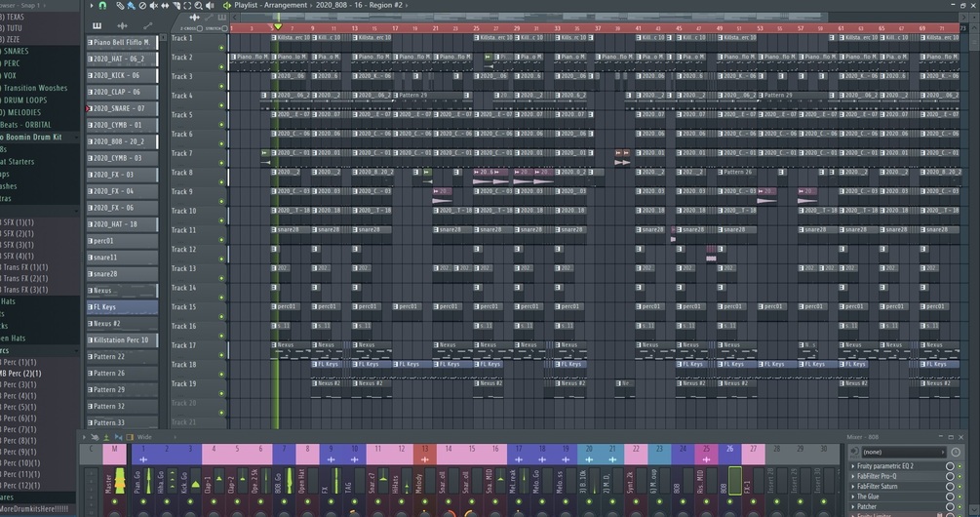Show pattern clips in picker panel

tap(97, 25)
